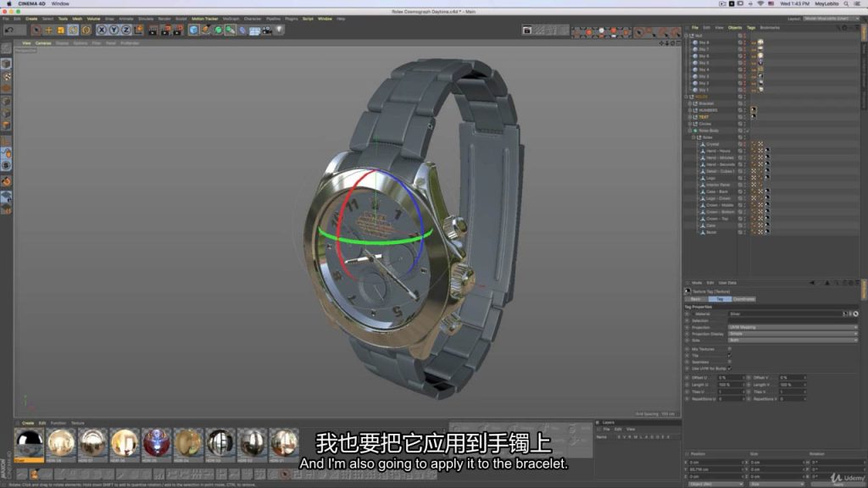
Task: Toggle Use UVW for Bump checkbox
Action: coord(730,369)
